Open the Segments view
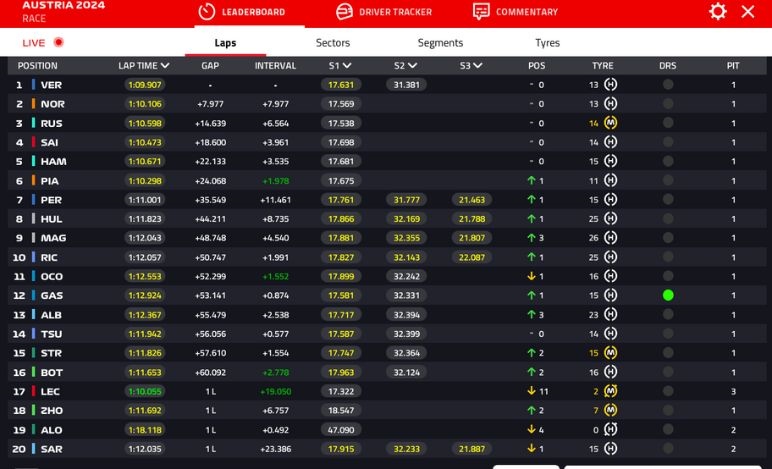 click(440, 43)
